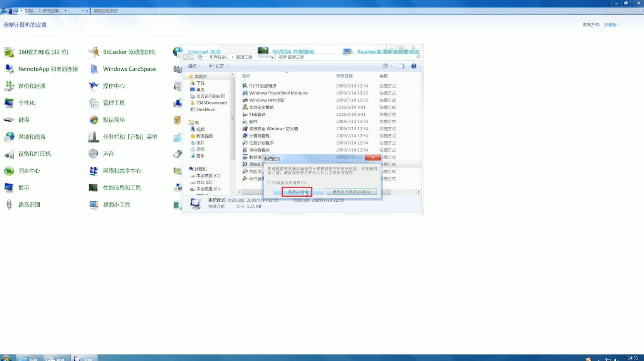Viewport: 644px width, 361px height.
Task: Open 打开 dropdown arrow in toolbar
Action: [228, 66]
